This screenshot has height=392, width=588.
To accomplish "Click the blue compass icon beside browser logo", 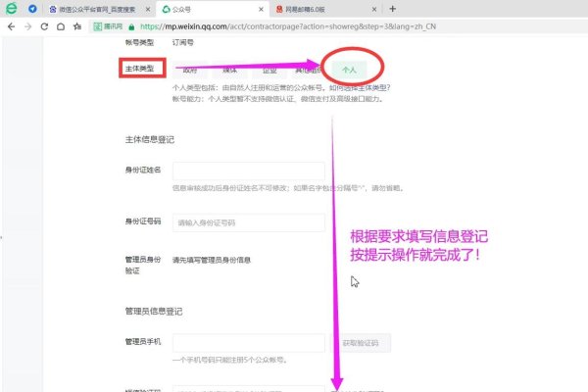I will (x=32, y=9).
